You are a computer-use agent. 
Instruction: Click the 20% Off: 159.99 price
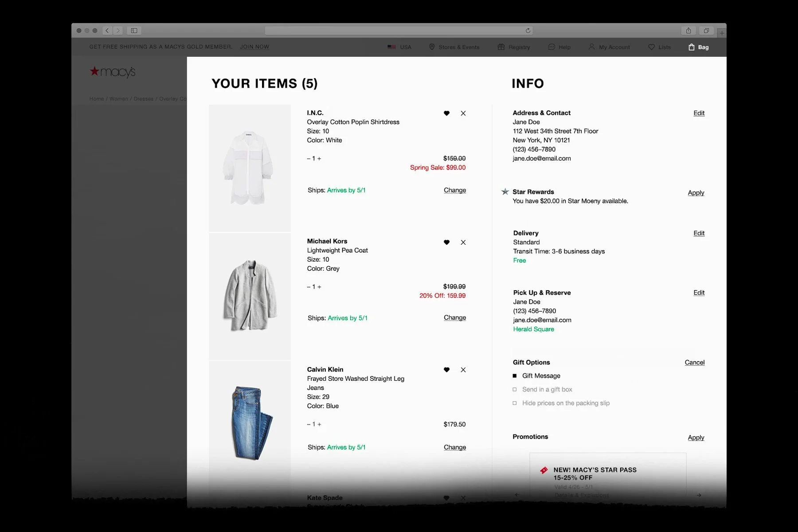(442, 296)
